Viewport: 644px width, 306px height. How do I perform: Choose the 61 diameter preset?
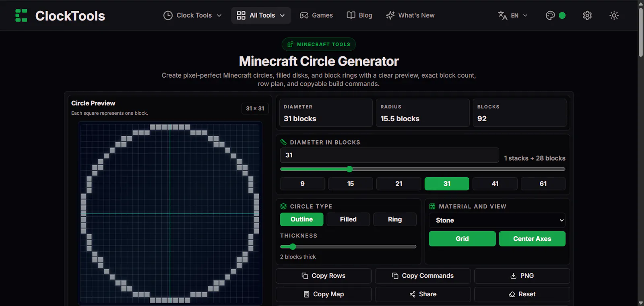coord(543,184)
